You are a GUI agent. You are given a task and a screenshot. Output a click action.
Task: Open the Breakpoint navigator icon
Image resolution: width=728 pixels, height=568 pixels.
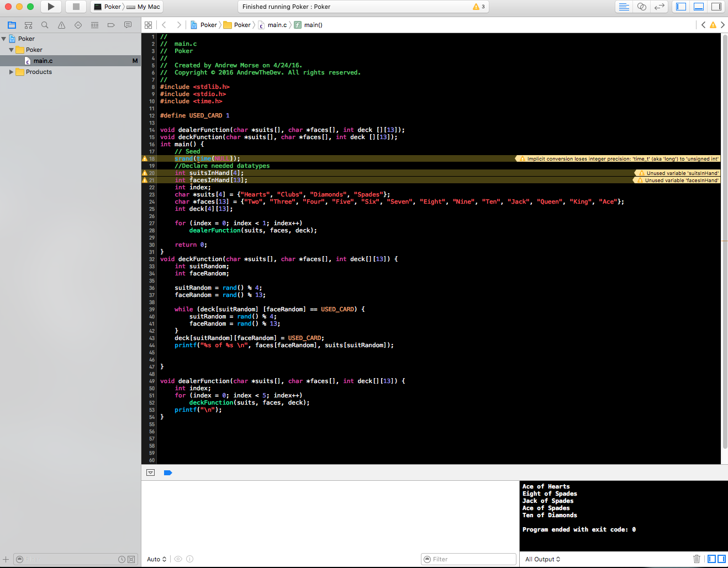coord(111,25)
